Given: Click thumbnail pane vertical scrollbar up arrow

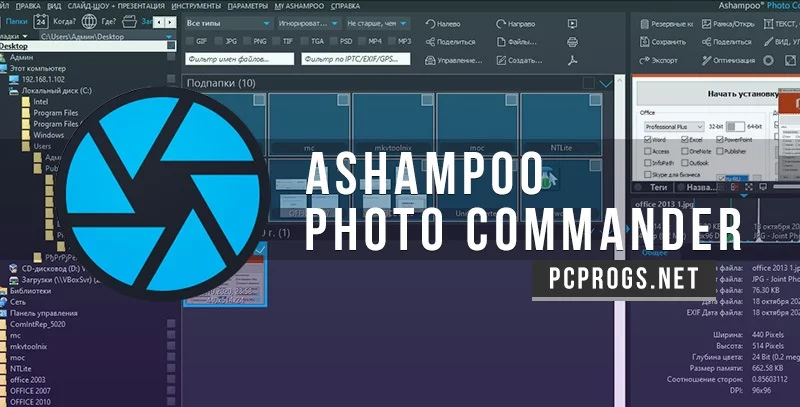Looking at the screenshot, I should coord(620,80).
